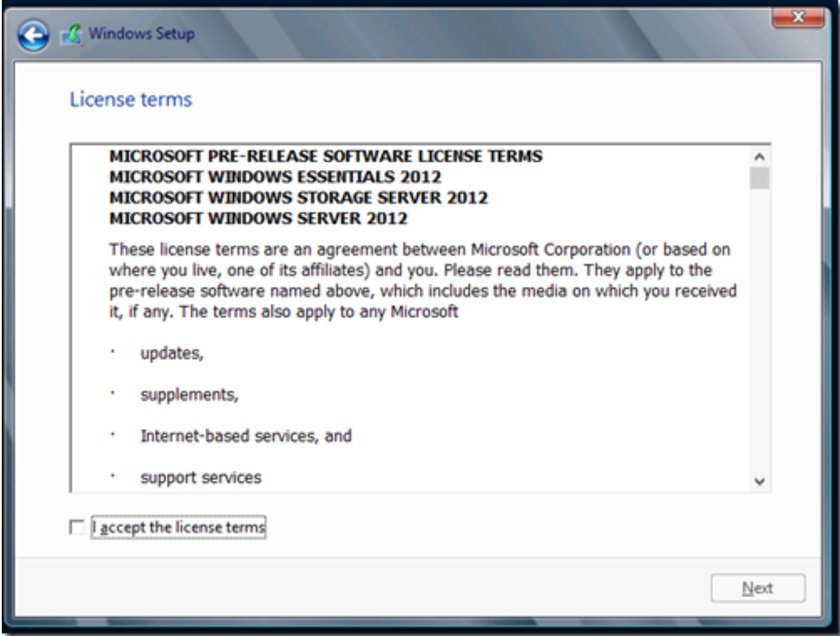Click Next to proceed with installation

[x=758, y=586]
